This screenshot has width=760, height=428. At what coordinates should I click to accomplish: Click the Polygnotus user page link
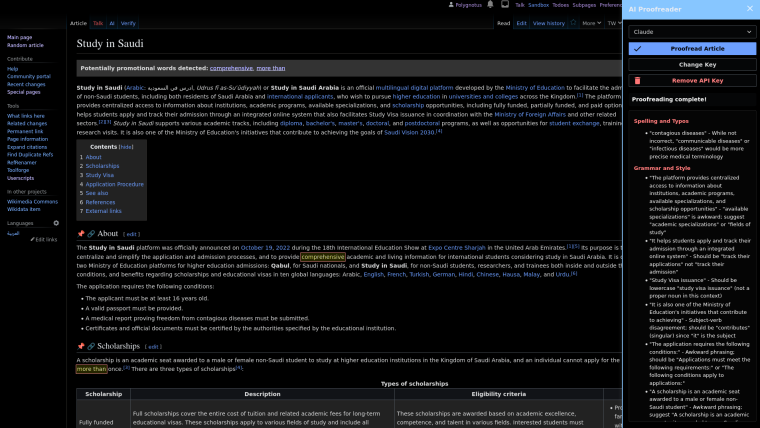coord(468,5)
